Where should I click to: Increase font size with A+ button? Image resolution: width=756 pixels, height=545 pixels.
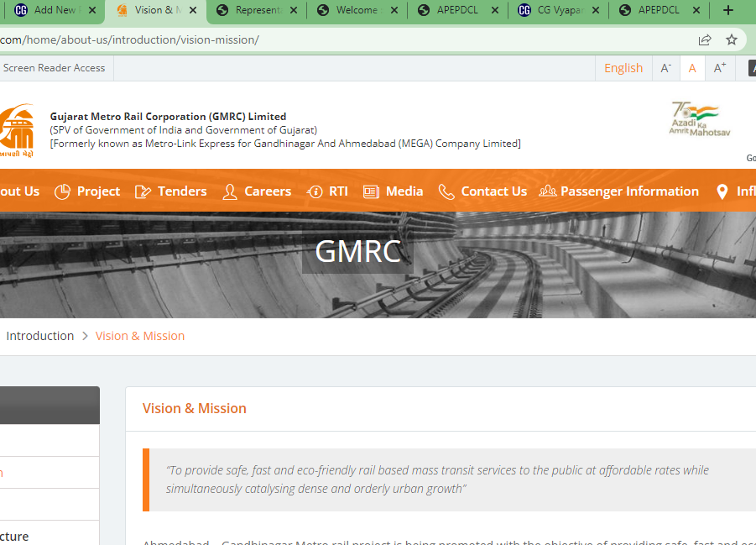pos(720,68)
